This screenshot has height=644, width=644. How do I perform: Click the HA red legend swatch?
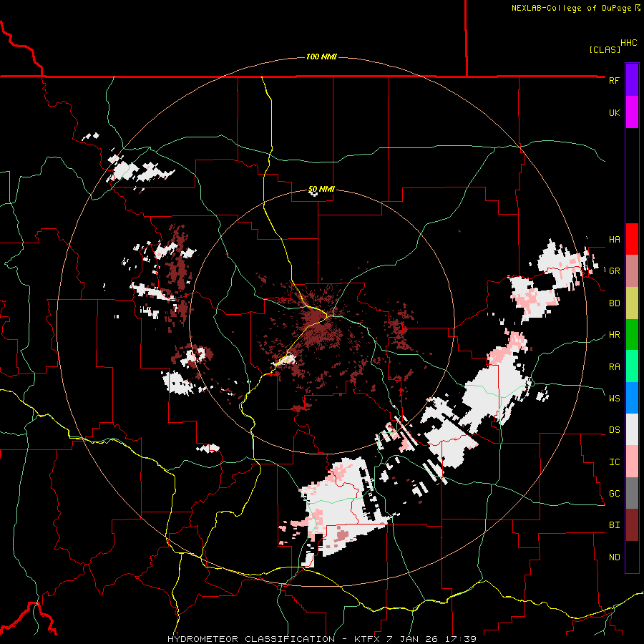(632, 239)
